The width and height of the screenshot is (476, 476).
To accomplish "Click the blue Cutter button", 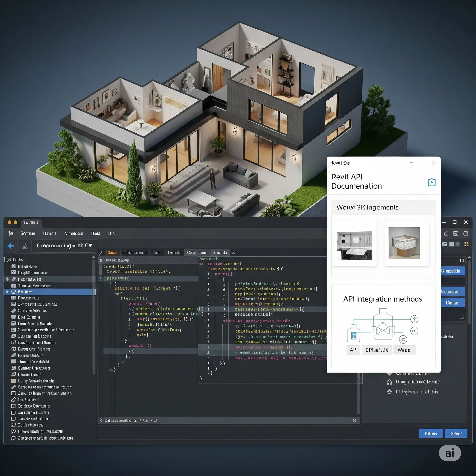I will [x=452, y=303].
